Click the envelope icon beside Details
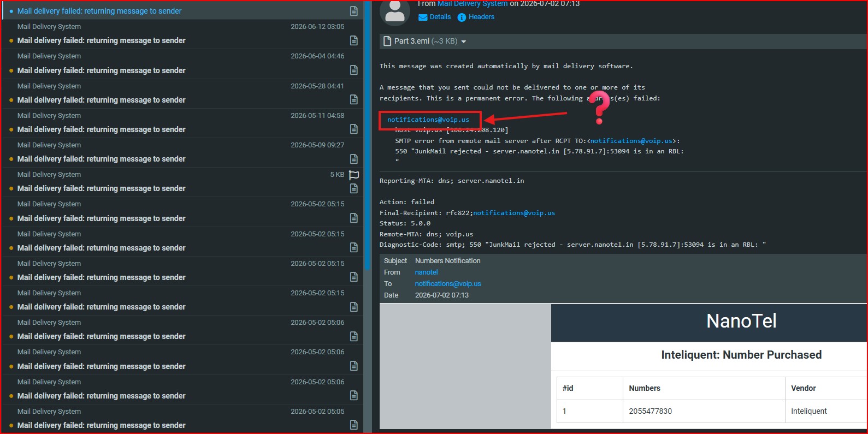The height and width of the screenshot is (434, 868). (x=423, y=17)
